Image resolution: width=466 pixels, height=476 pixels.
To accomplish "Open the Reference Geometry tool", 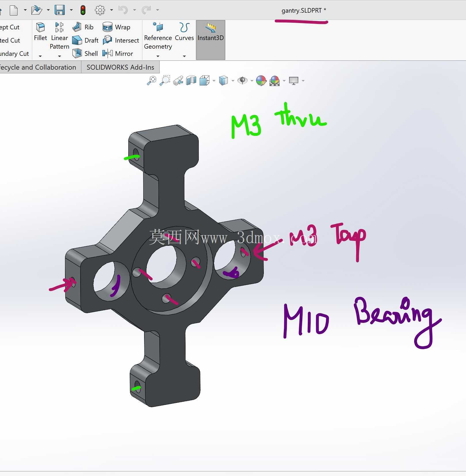I will 158,36.
